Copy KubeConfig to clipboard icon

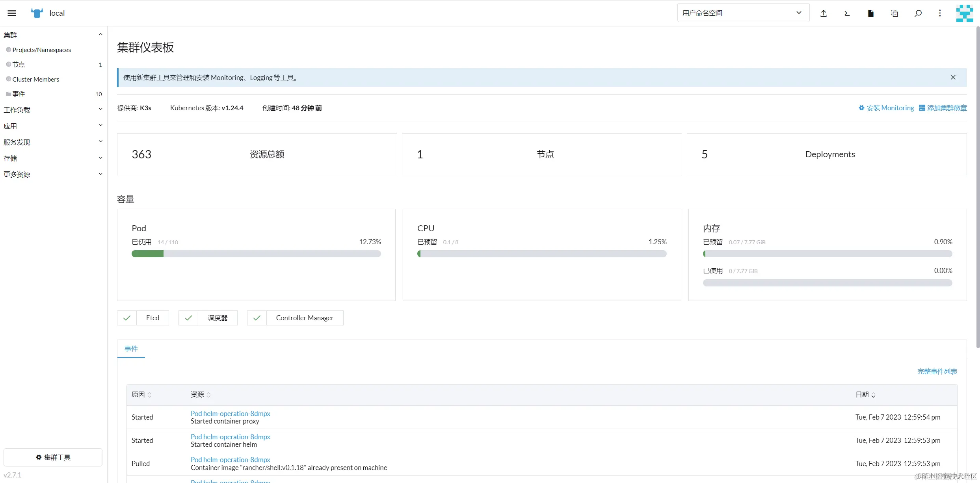click(x=894, y=13)
